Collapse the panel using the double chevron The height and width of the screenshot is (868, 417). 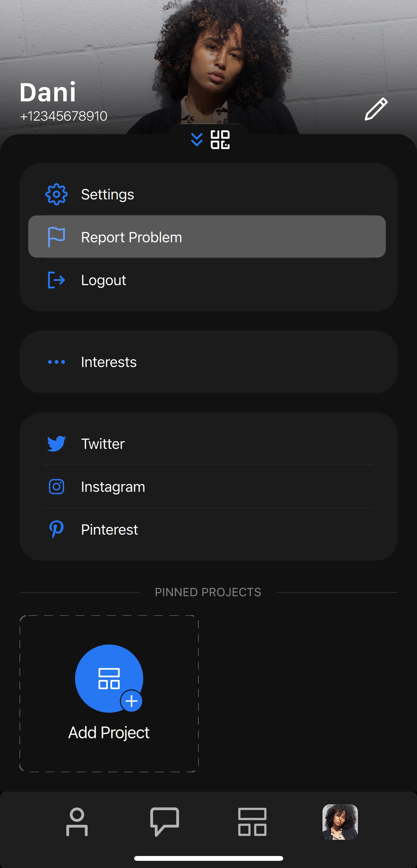[x=197, y=139]
